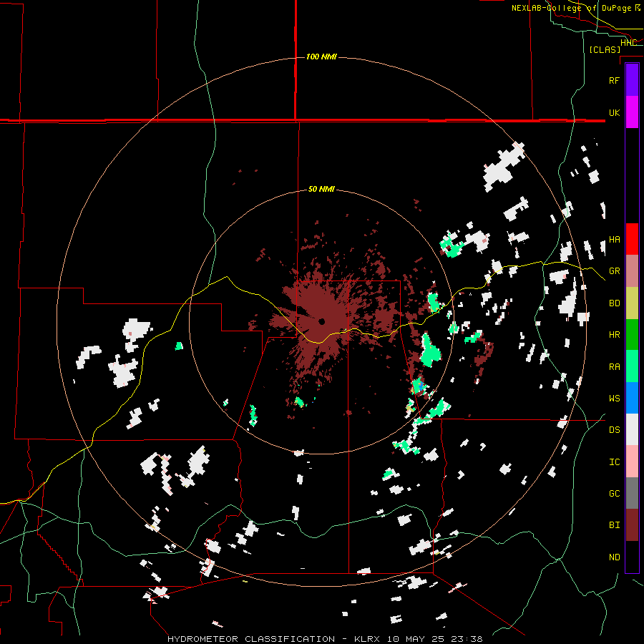Click the RF legend label text

614,80
